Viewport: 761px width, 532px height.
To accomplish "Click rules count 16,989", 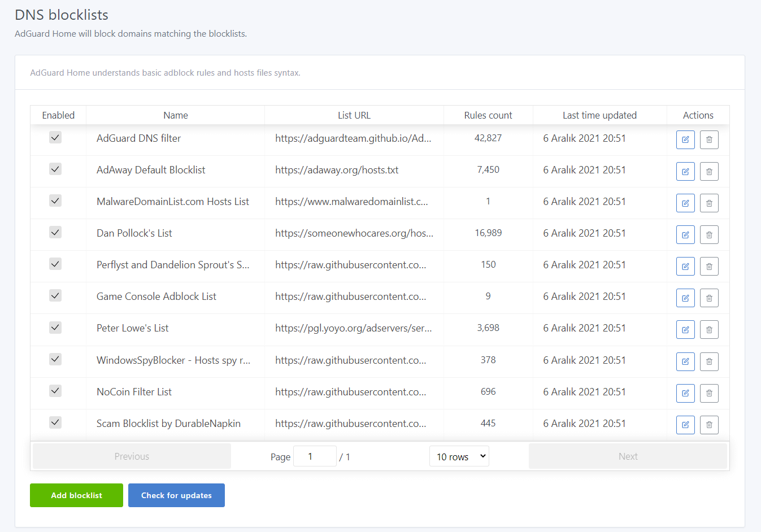I will [x=488, y=233].
